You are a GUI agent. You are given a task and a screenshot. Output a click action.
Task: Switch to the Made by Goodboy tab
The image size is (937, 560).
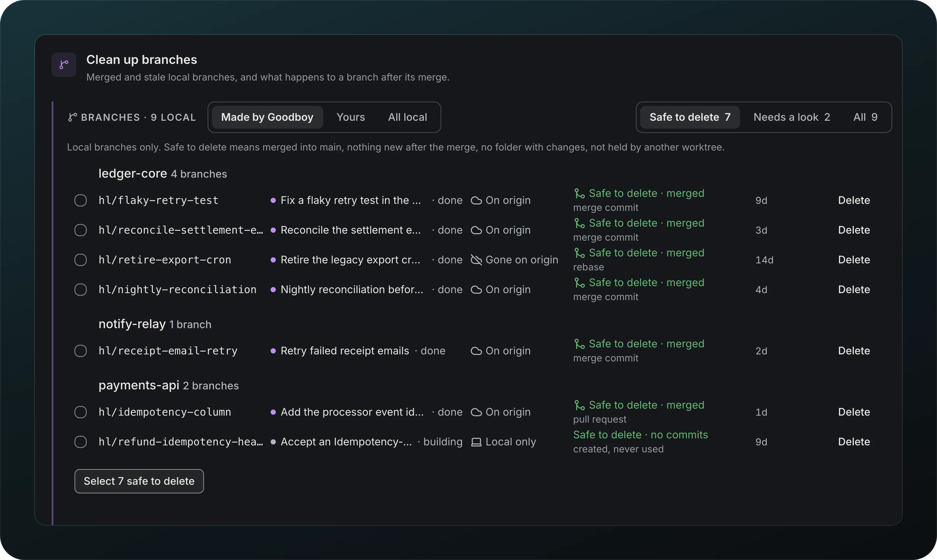pyautogui.click(x=267, y=117)
